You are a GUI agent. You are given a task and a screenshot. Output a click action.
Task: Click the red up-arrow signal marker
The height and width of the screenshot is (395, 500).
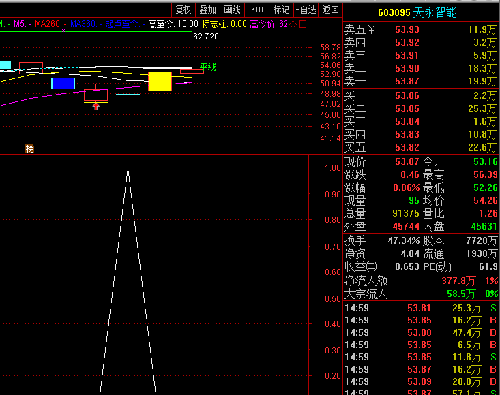pos(96,107)
